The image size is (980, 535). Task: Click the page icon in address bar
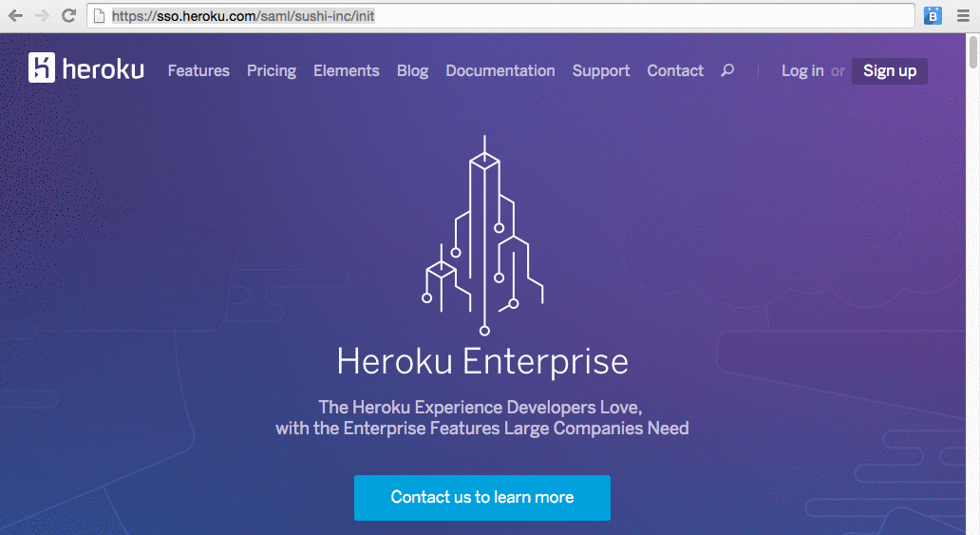click(x=100, y=16)
